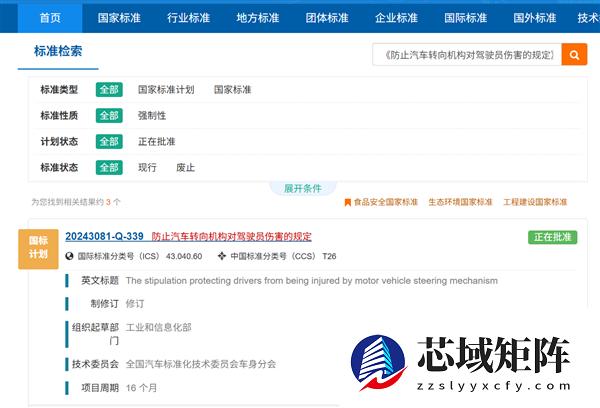
Task: Click the English title text of the result
Action: click(x=311, y=281)
